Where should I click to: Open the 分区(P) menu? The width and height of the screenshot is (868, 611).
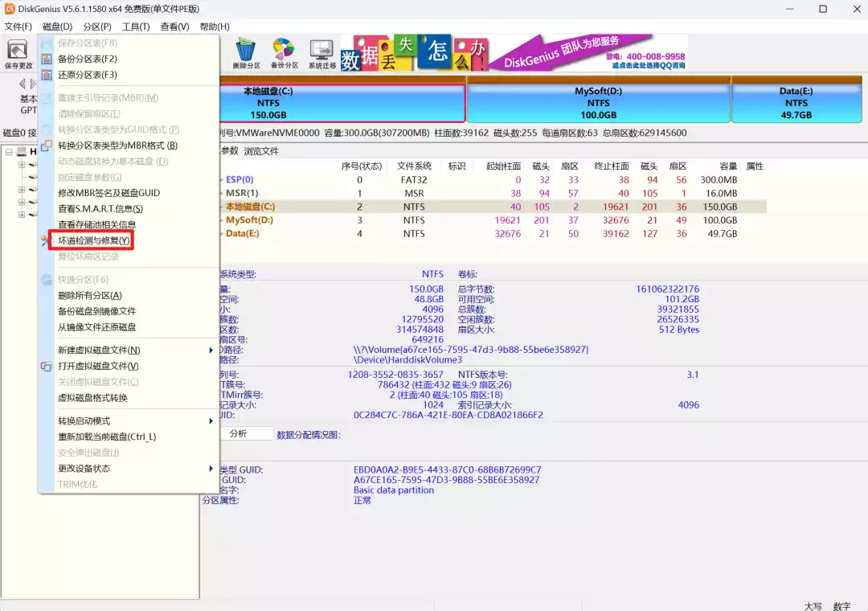coord(96,27)
